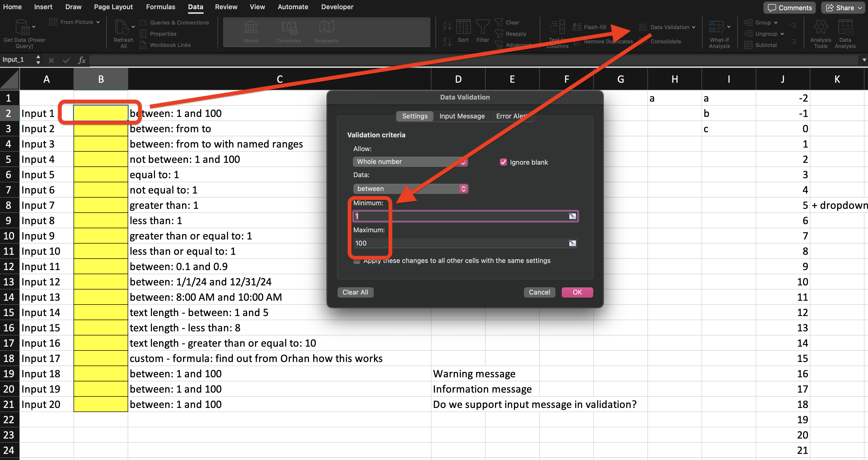Expand the Data Validation ribbon dropdown
Image resolution: width=868 pixels, height=460 pixels.
tap(693, 27)
